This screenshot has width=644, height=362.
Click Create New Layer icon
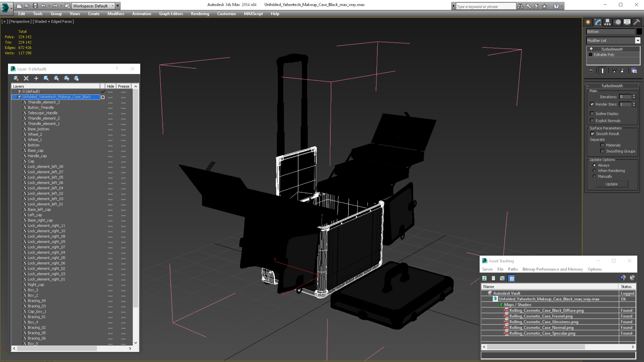click(16, 78)
